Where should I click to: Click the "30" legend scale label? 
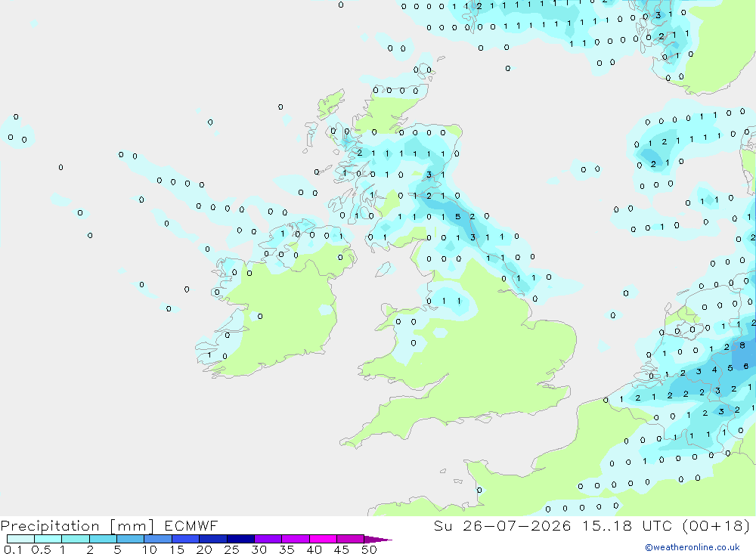[259, 549]
